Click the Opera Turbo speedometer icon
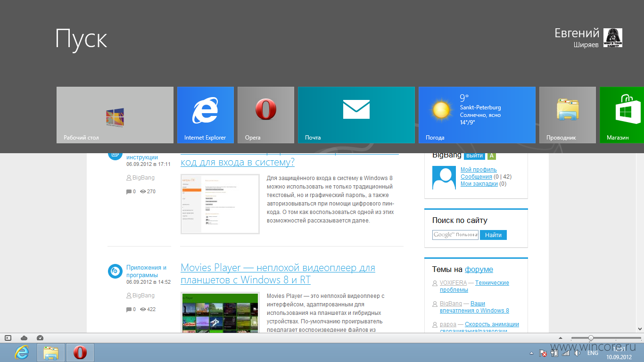 [x=40, y=338]
